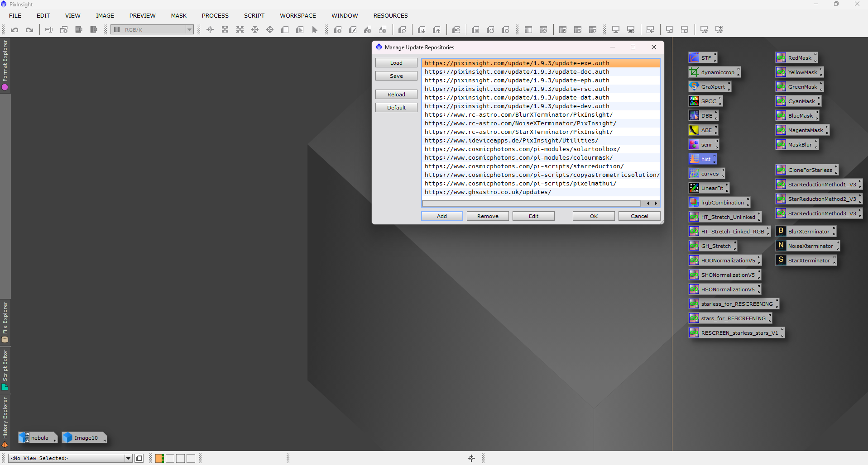
Task: Select the STF process icon
Action: click(702, 58)
